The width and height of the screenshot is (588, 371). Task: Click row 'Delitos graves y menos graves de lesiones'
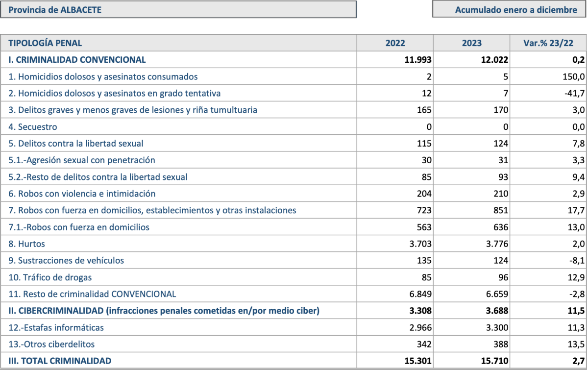[x=294, y=110]
